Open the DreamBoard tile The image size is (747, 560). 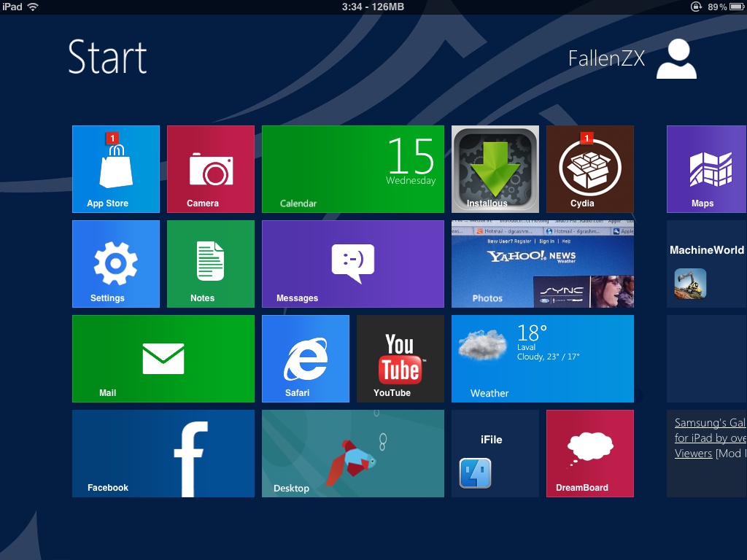589,454
